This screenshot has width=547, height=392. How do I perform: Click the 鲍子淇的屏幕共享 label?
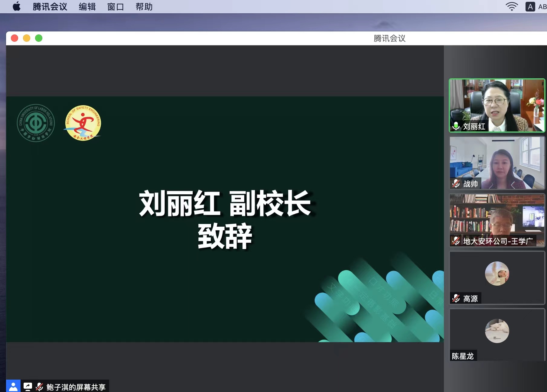[76, 387]
